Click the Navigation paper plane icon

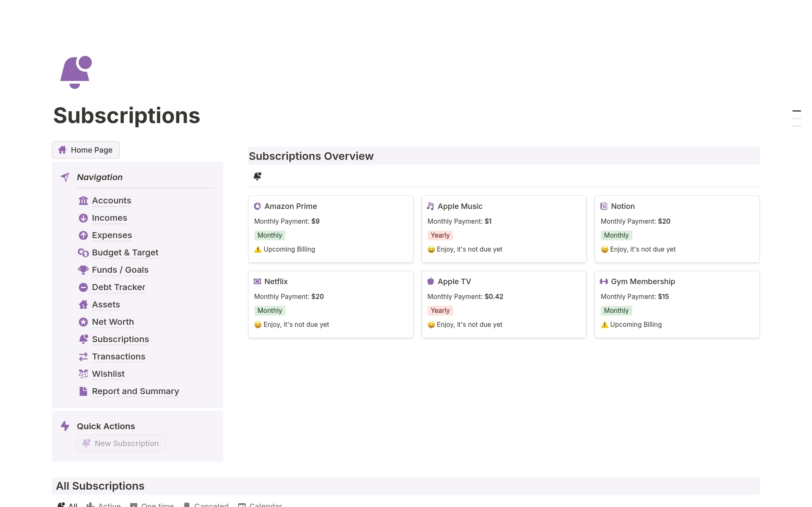pyautogui.click(x=65, y=177)
